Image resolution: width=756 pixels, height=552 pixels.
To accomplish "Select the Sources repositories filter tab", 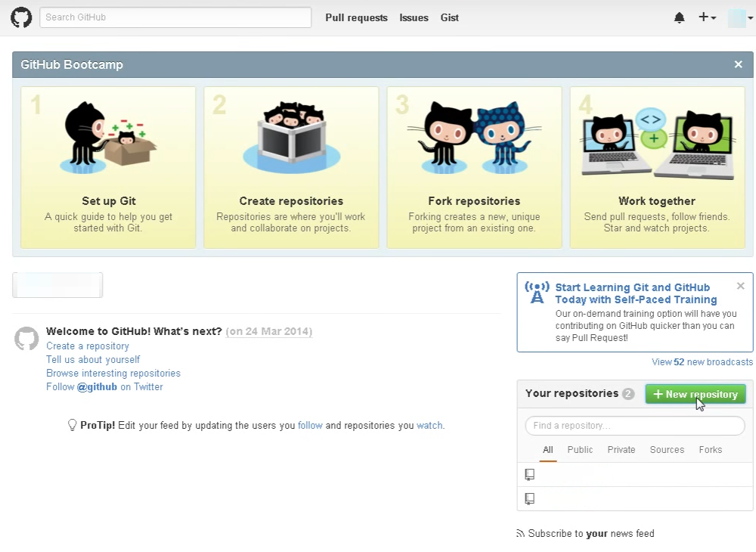I will click(667, 450).
